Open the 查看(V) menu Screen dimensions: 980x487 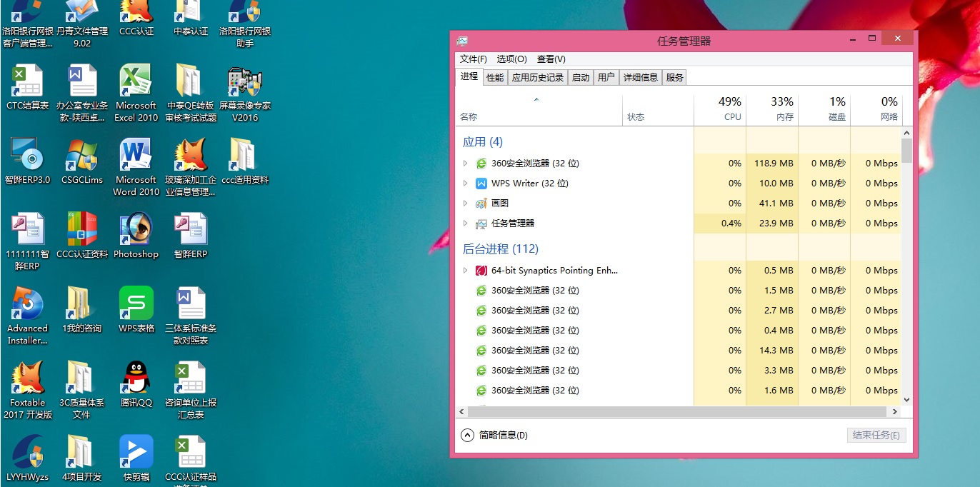point(551,59)
